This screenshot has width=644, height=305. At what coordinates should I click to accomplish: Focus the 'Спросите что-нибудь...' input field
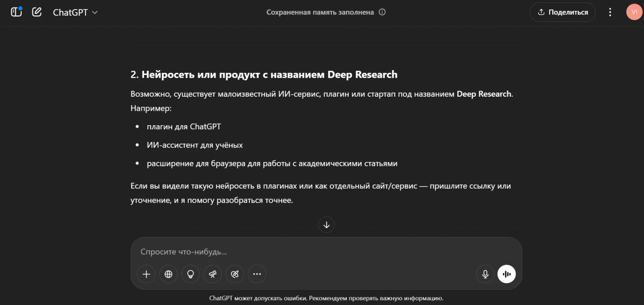pos(326,252)
